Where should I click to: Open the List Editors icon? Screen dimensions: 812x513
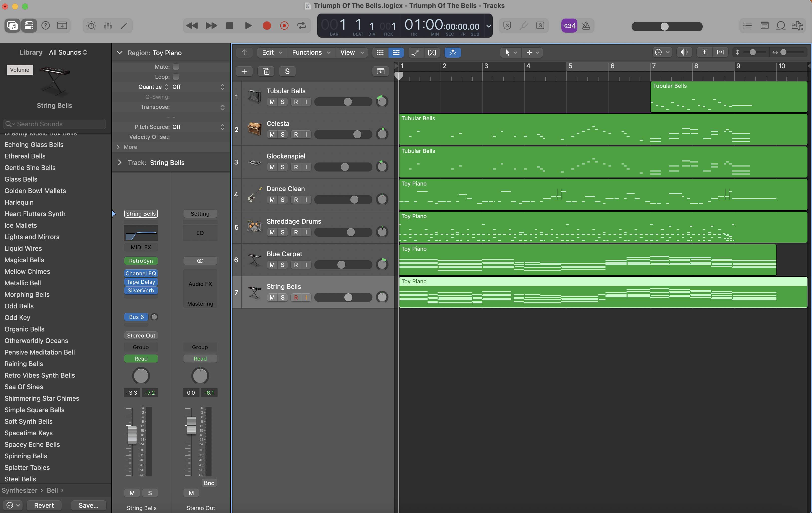[x=748, y=26]
